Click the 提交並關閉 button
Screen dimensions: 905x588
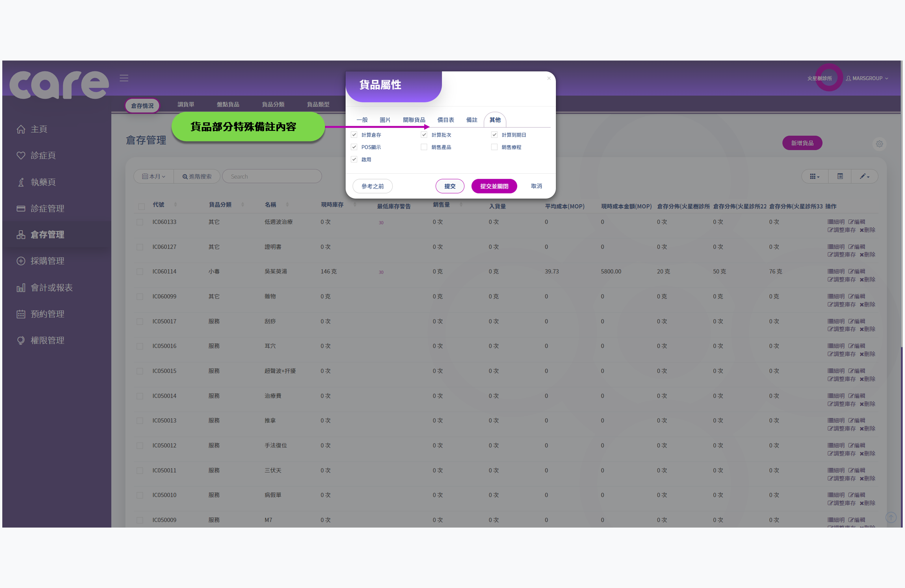click(494, 186)
